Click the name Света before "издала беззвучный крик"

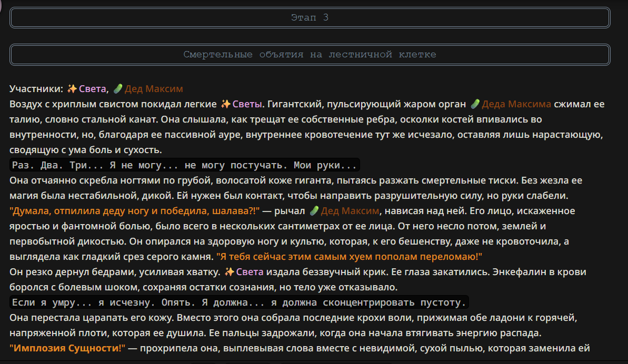tap(250, 272)
